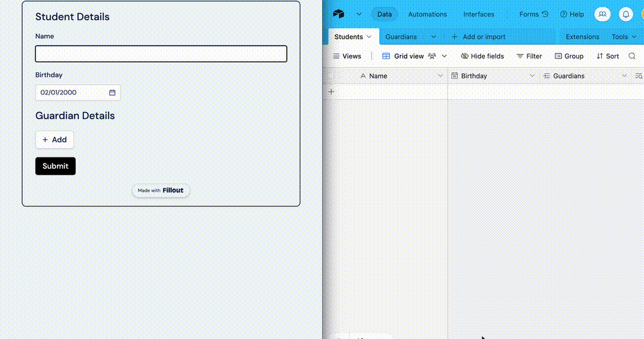Switch to the Data tab

tap(384, 14)
